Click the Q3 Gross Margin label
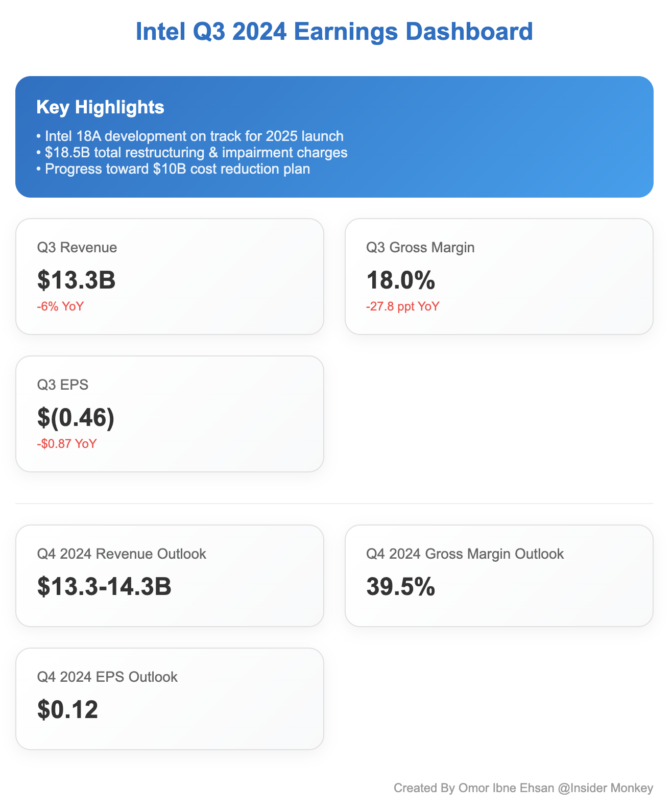 tap(420, 248)
